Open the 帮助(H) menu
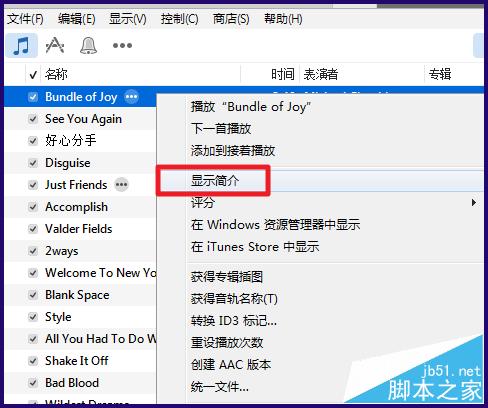The width and height of the screenshot is (488, 408). tap(283, 19)
